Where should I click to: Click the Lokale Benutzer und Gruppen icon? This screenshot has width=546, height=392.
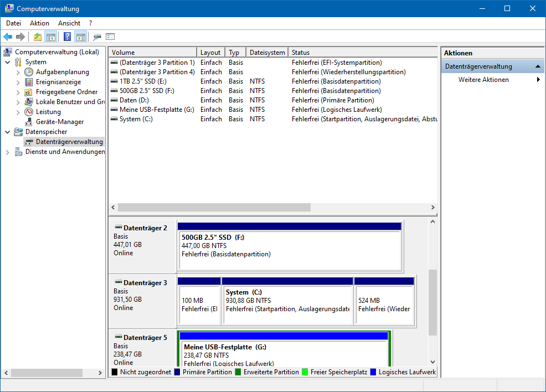29,102
